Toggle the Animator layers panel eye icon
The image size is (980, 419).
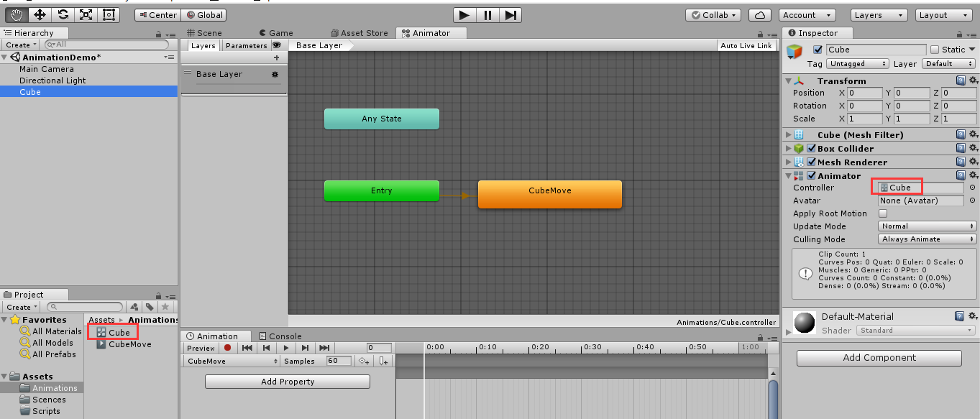(x=276, y=45)
